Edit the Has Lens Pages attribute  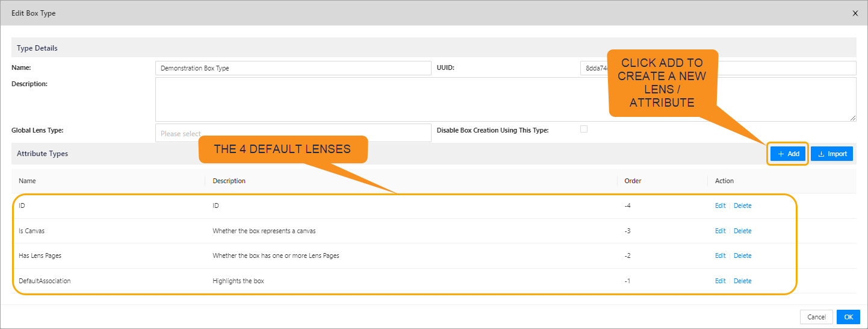click(x=720, y=255)
